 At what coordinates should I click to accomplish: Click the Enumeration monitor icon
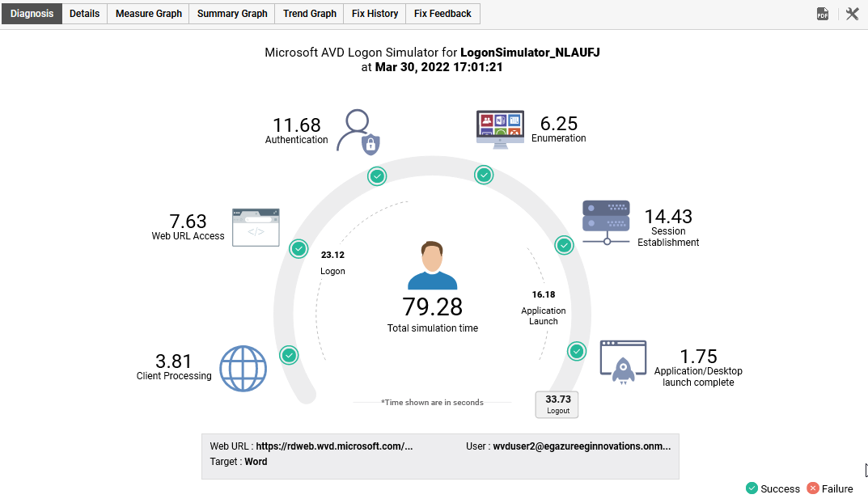[500, 129]
